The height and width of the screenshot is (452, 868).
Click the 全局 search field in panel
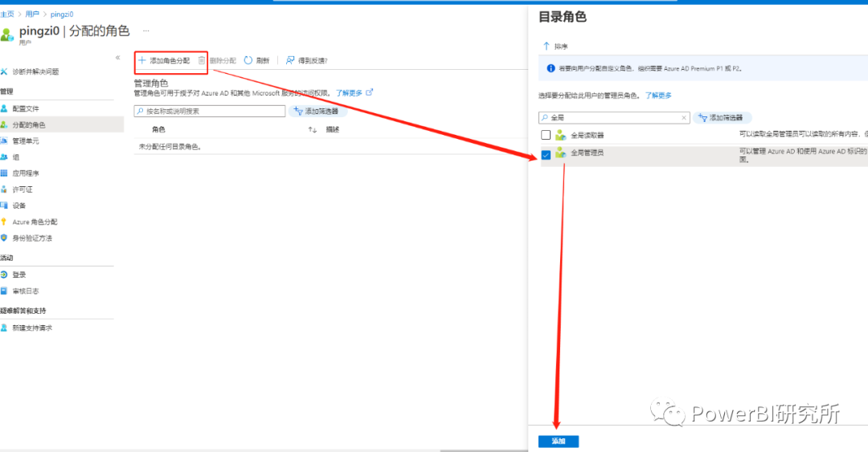click(614, 117)
